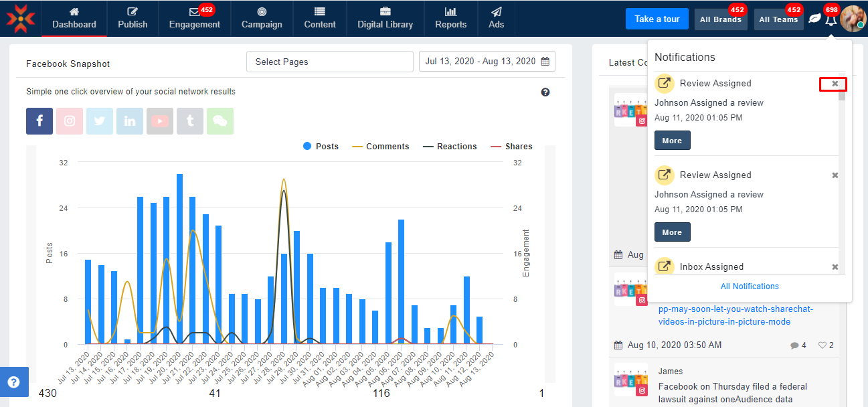Select the Twitter network icon
Screen dimensions: 868x407
click(100, 121)
